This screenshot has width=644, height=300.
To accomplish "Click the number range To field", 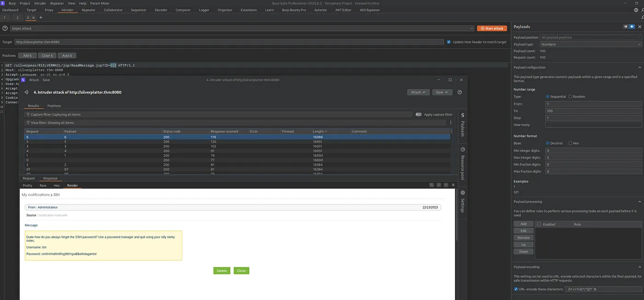I will [593, 111].
